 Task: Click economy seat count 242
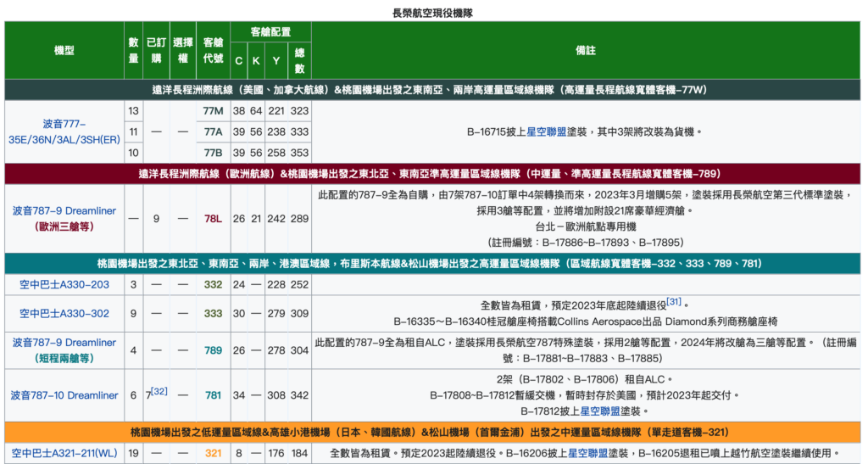tap(276, 219)
